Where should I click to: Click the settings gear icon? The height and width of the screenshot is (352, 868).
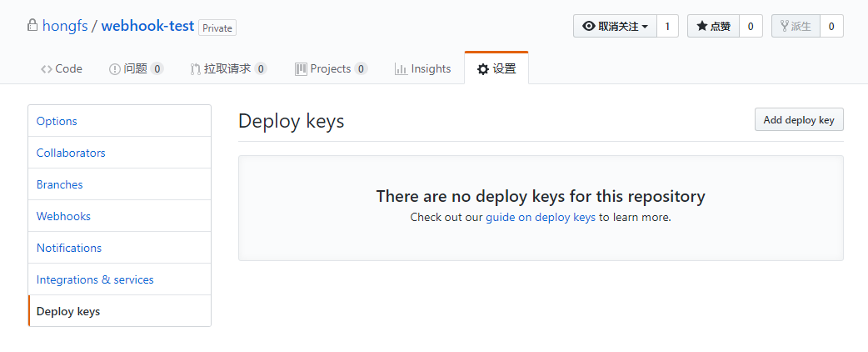483,69
